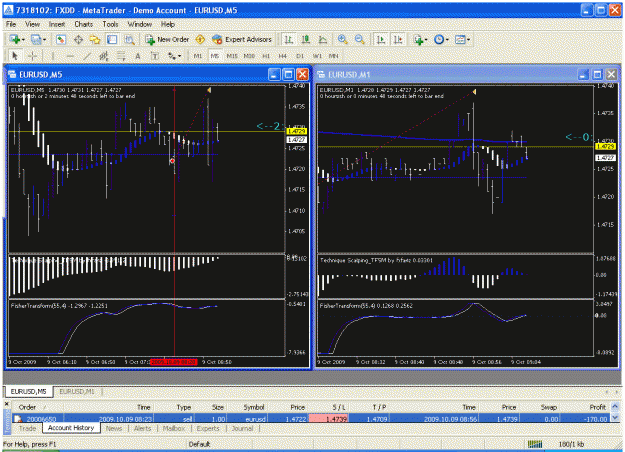
Task: Open the Indicators dropdown arrow
Action: click(x=426, y=40)
